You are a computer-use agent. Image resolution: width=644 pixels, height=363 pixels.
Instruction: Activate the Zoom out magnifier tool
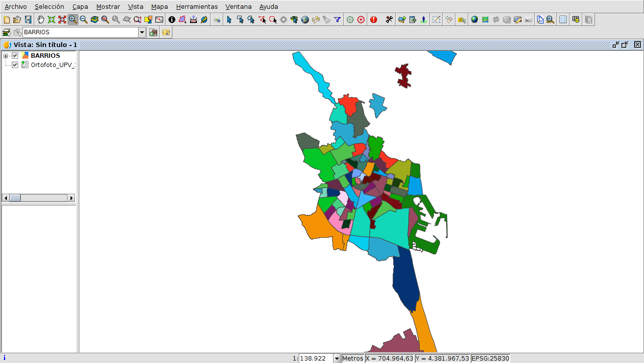84,20
